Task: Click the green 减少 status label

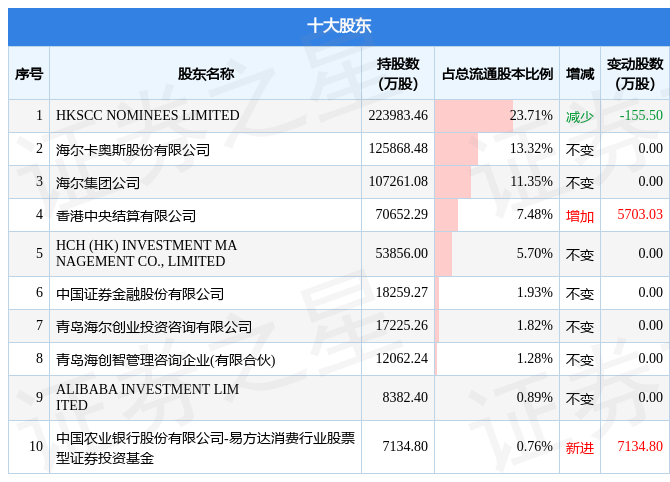Action: point(580,116)
